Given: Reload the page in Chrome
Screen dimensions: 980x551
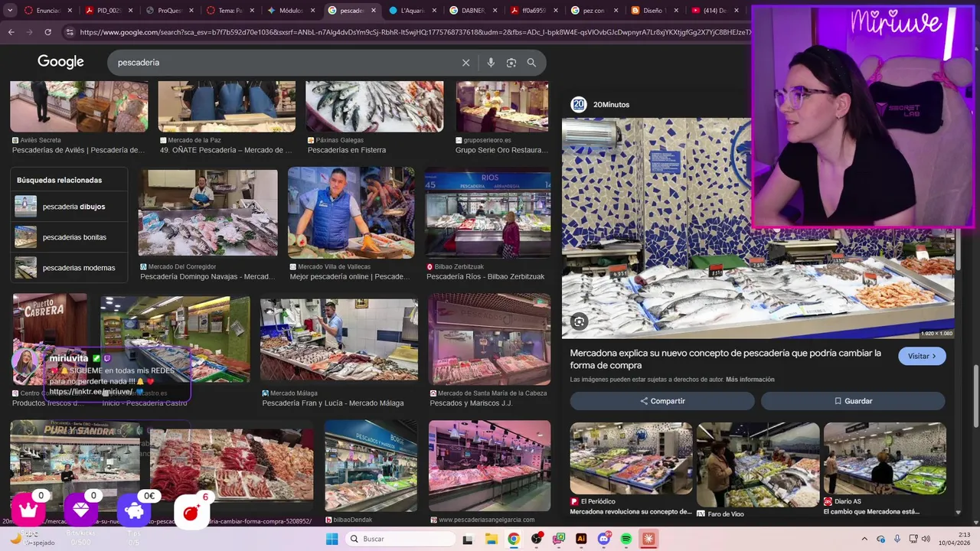Looking at the screenshot, I should pyautogui.click(x=47, y=32).
